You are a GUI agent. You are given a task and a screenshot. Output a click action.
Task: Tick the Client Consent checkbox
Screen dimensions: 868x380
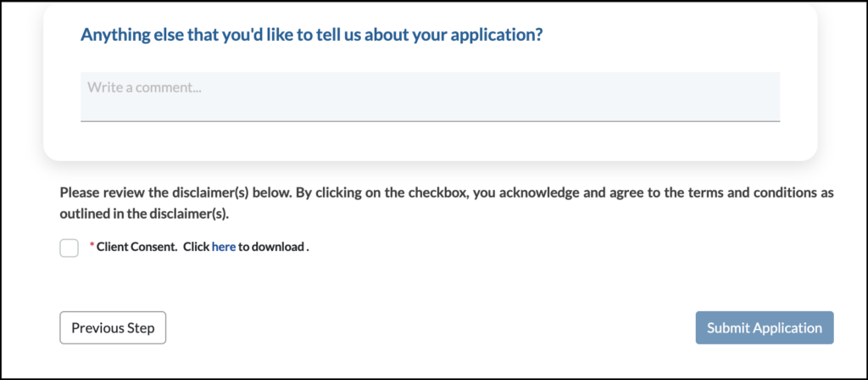(x=70, y=248)
